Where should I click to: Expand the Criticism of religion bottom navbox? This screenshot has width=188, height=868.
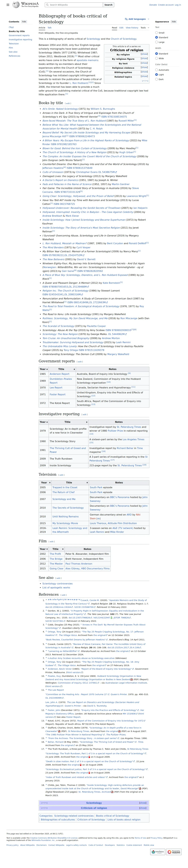click(143, 808)
